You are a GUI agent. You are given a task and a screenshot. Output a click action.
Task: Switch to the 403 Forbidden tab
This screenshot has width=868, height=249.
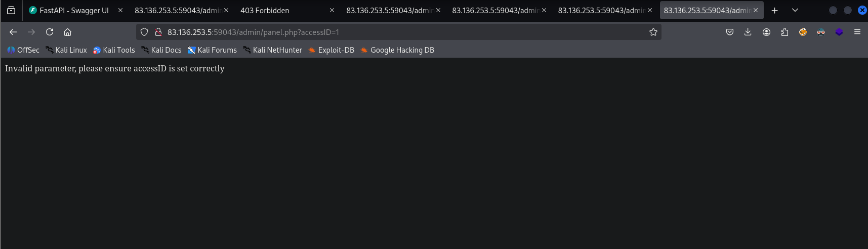tap(273, 10)
